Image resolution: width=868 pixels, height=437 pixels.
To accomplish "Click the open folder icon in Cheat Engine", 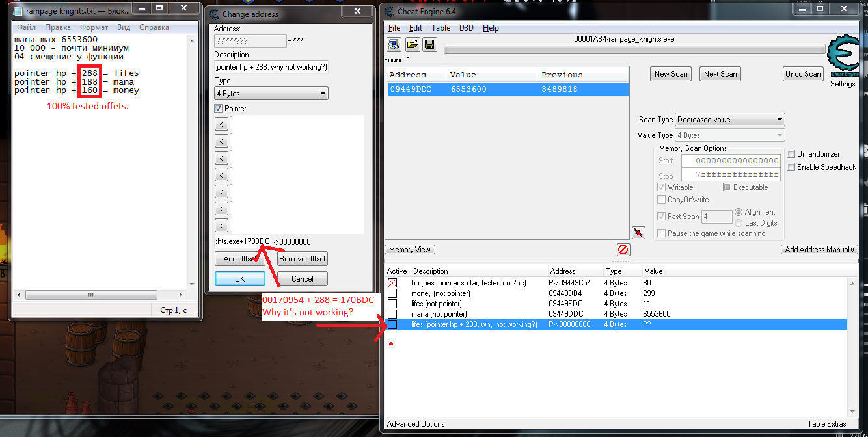I will pyautogui.click(x=412, y=44).
